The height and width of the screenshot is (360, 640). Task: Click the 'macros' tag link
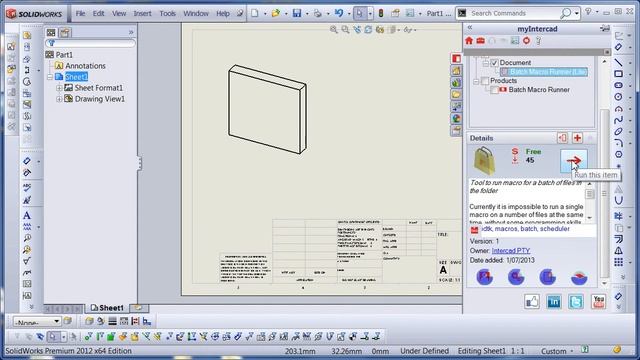506,229
